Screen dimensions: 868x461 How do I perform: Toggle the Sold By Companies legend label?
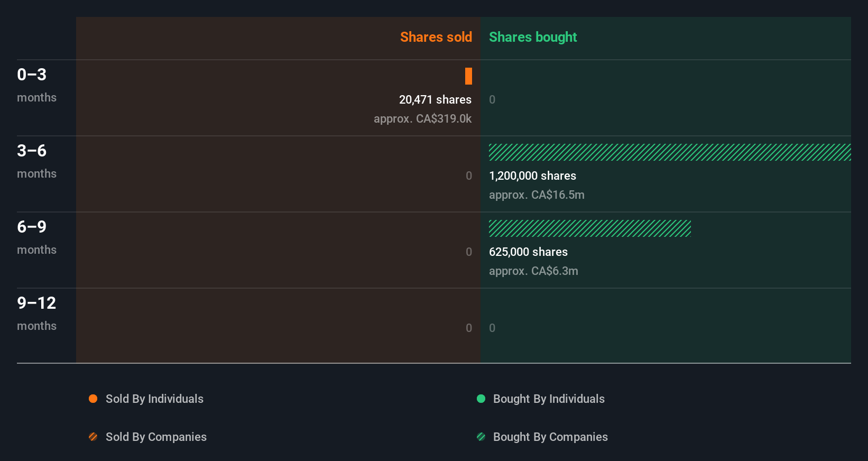point(156,437)
